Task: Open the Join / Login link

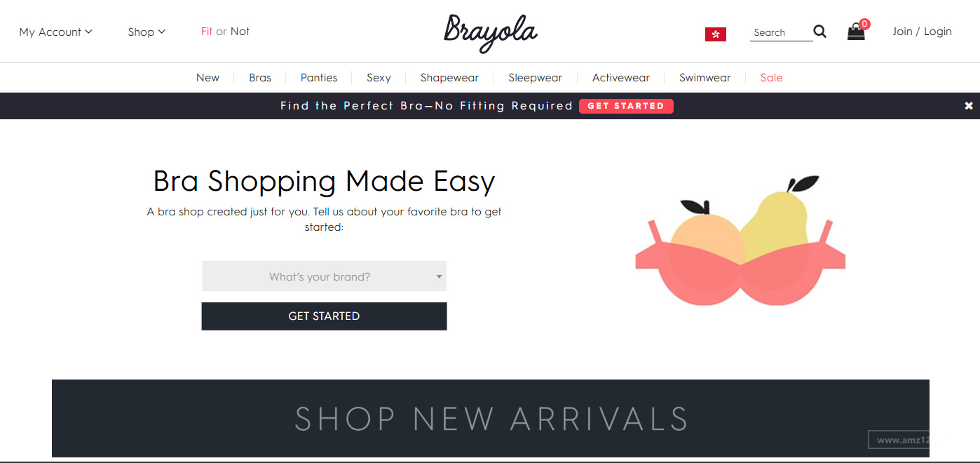Action: click(x=922, y=32)
